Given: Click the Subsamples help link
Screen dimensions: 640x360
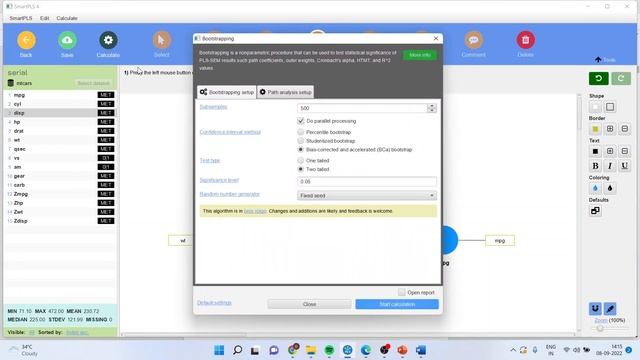Looking at the screenshot, I should tap(213, 107).
